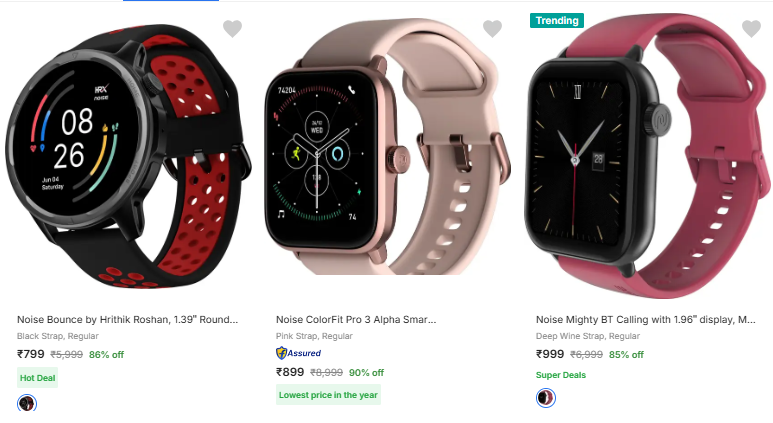Screen dimensions: 773x423
Task: Open the deep wine Noise Mighty watch image
Action: [648, 157]
